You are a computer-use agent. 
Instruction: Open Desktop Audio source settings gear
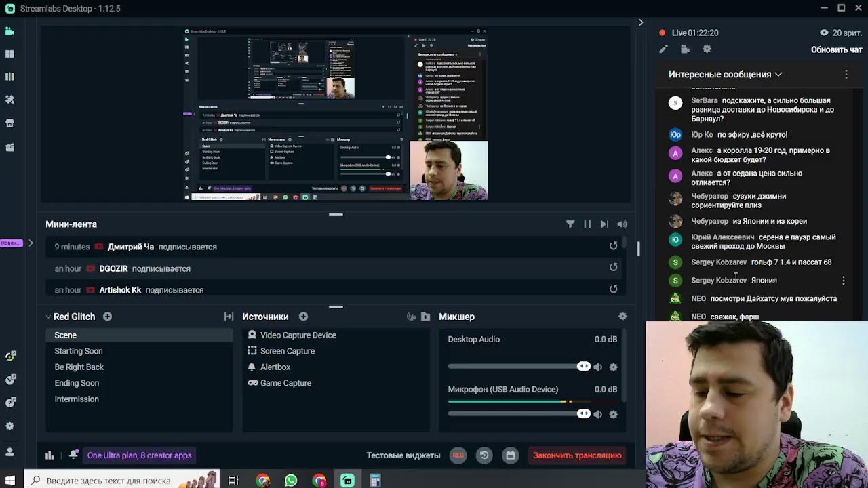613,367
